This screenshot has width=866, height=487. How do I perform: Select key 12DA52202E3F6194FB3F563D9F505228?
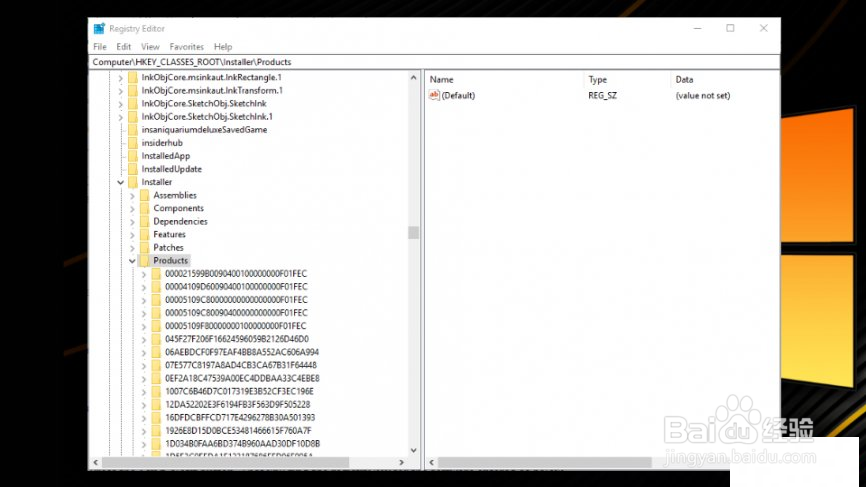pyautogui.click(x=237, y=404)
